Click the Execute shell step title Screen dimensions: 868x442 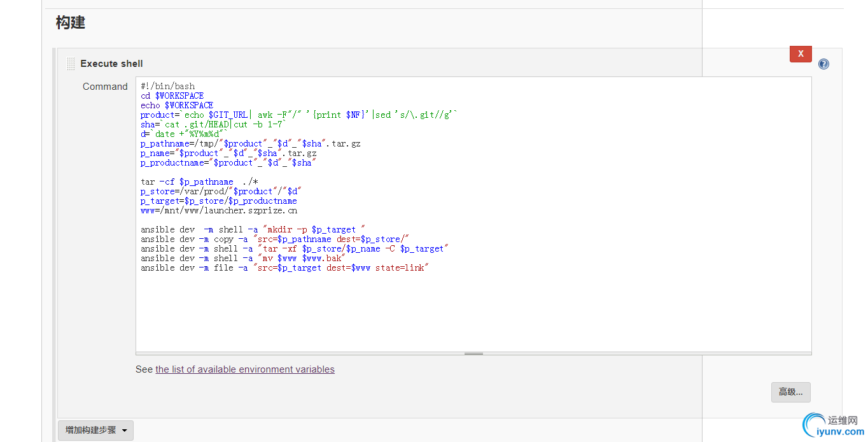(111, 64)
